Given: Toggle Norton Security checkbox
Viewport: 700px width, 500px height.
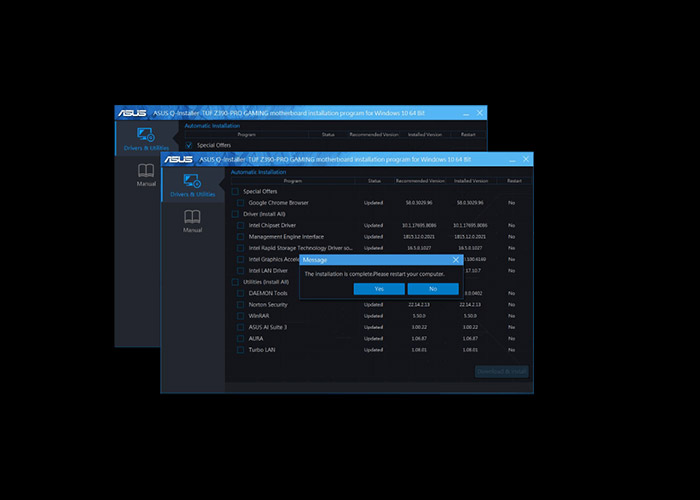Looking at the screenshot, I should coord(241,304).
